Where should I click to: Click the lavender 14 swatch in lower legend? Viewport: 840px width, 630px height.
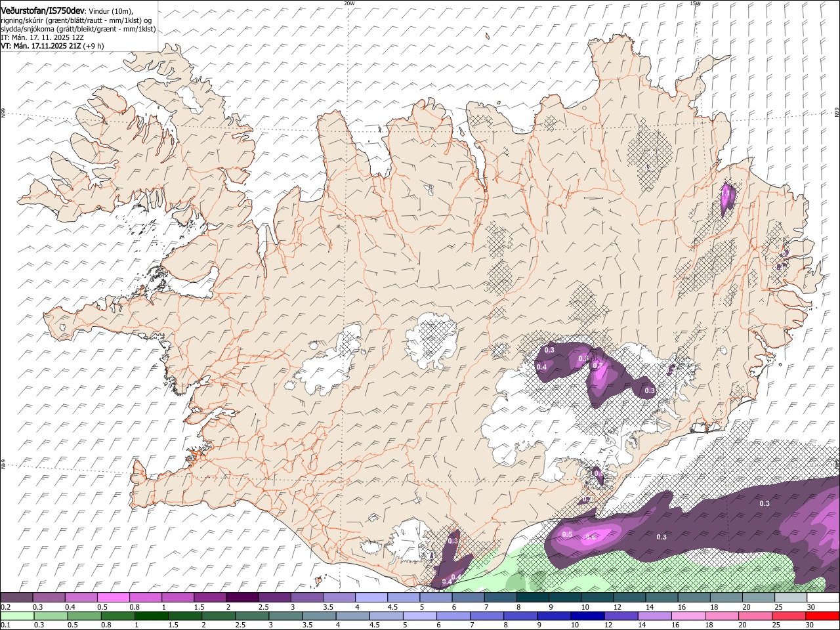coord(654,616)
